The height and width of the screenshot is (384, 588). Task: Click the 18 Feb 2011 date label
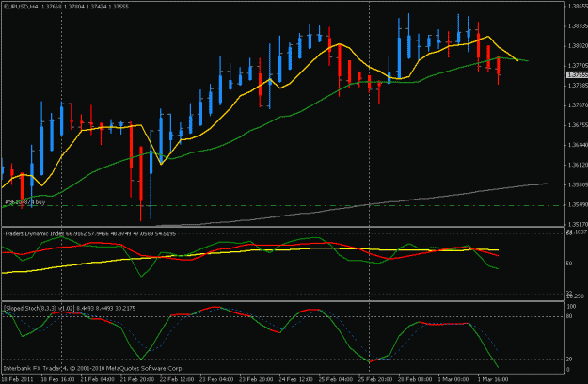[x=18, y=379]
